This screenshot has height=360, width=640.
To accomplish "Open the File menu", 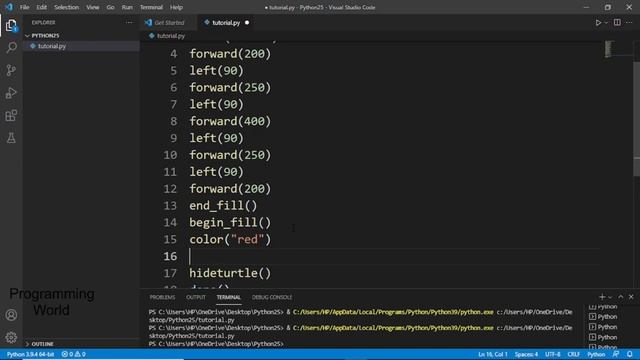I will coord(24,7).
